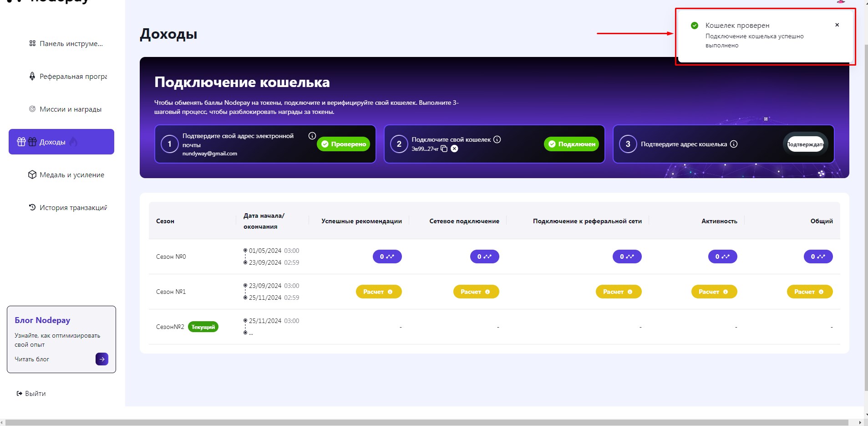Click the rocket icon beside Реферальная программа

[x=32, y=77]
